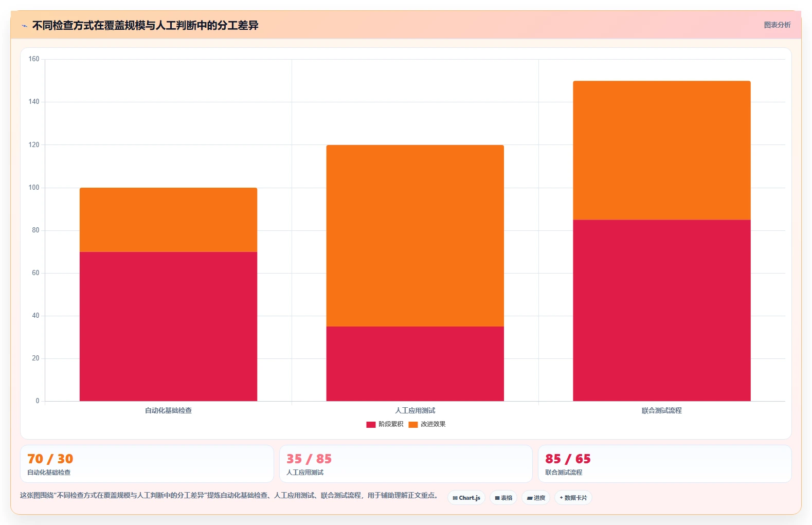
Task: Click the description text starting with 这张图围绕
Action: point(229,495)
